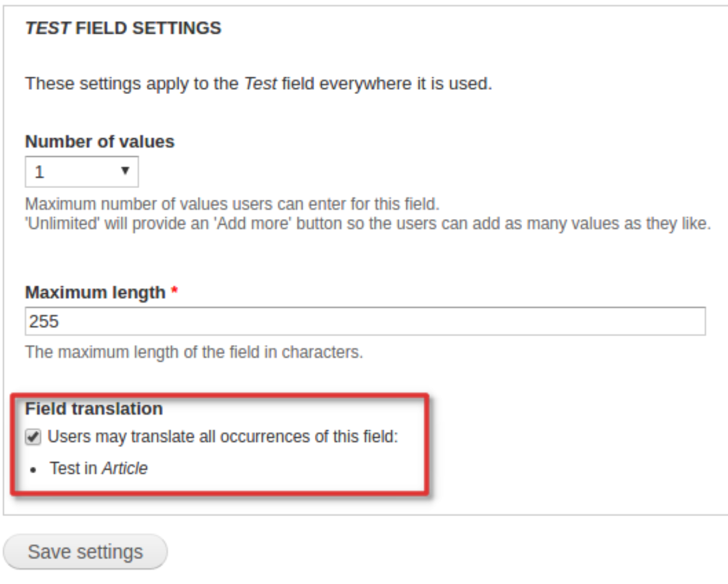The width and height of the screenshot is (728, 584).
Task: Open the Number of values dropdown
Action: click(x=81, y=172)
